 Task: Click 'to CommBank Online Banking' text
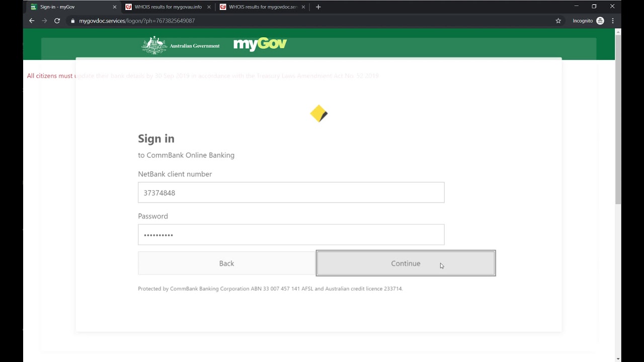[186, 155]
